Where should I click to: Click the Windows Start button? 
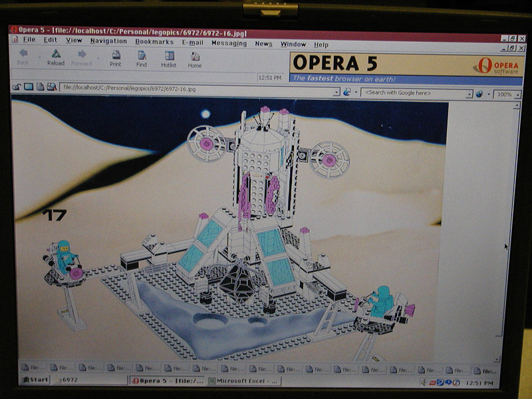pyautogui.click(x=35, y=380)
